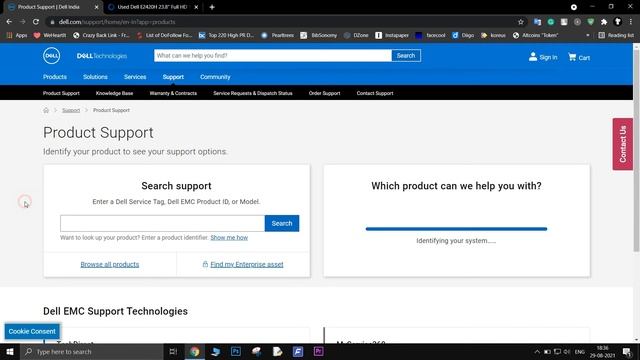Image resolution: width=640 pixels, height=360 pixels.
Task: Open the Diigo bookmark
Action: pyautogui.click(x=463, y=36)
